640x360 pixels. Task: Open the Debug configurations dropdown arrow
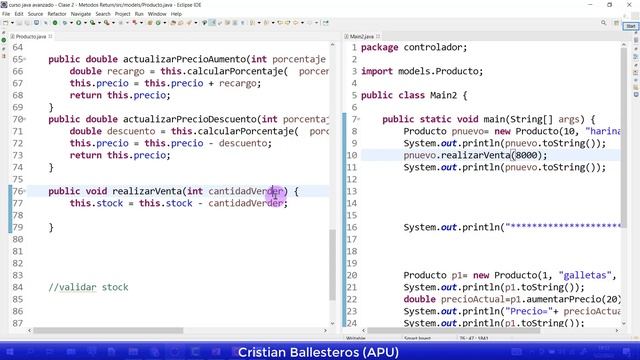[x=71, y=23]
